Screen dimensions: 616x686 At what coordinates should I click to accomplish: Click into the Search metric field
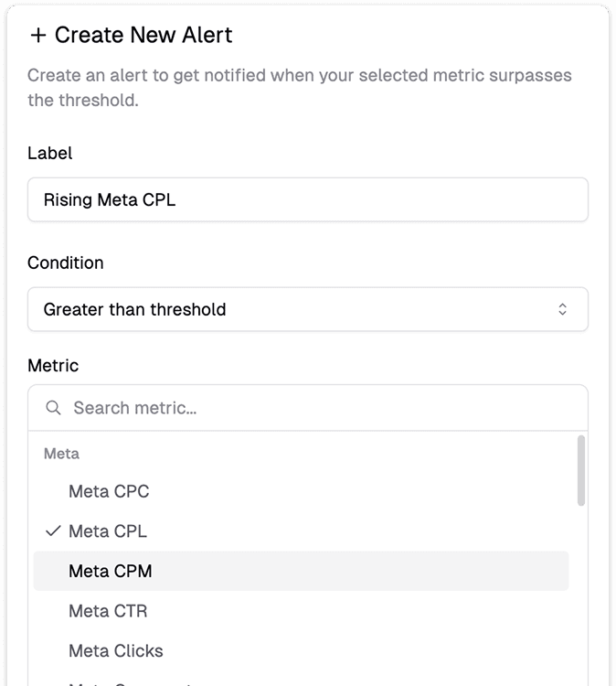click(x=320, y=408)
